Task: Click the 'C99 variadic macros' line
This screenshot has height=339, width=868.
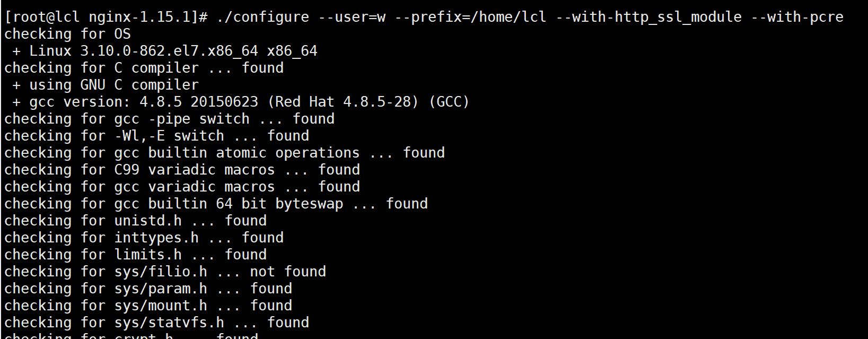Action: tap(182, 170)
